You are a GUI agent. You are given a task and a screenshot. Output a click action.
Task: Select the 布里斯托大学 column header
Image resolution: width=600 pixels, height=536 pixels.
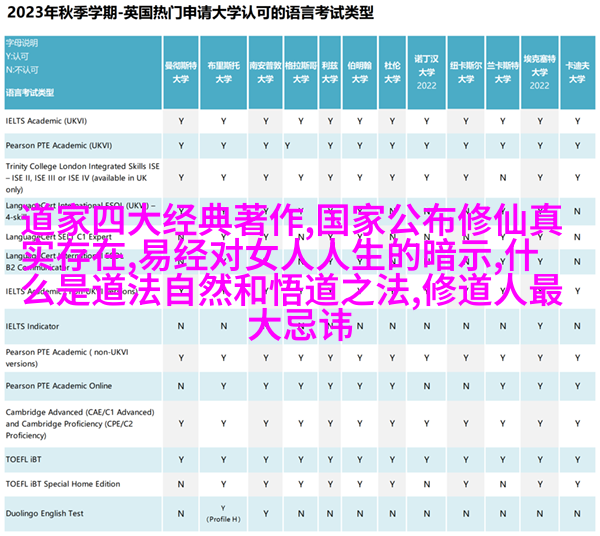click(x=223, y=72)
